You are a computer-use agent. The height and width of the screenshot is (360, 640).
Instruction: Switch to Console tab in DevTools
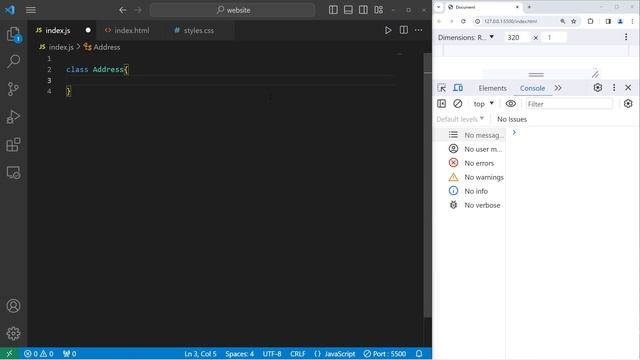click(x=532, y=88)
